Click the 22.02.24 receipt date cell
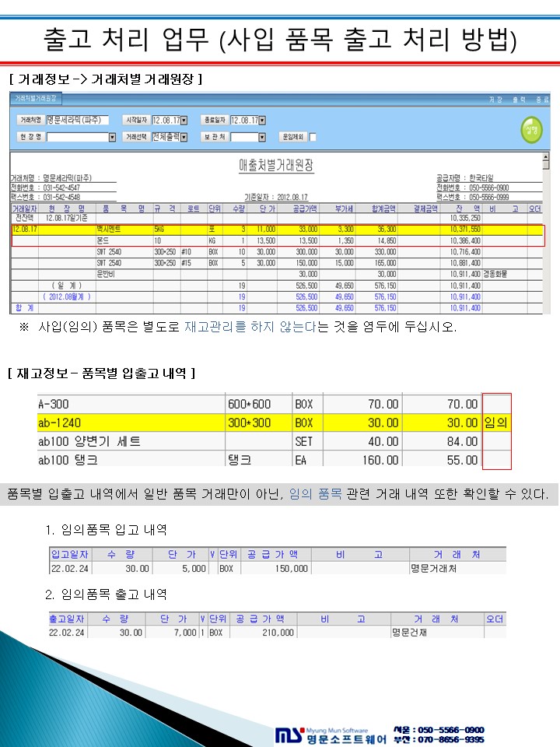This screenshot has height=747, width=560. (x=69, y=568)
